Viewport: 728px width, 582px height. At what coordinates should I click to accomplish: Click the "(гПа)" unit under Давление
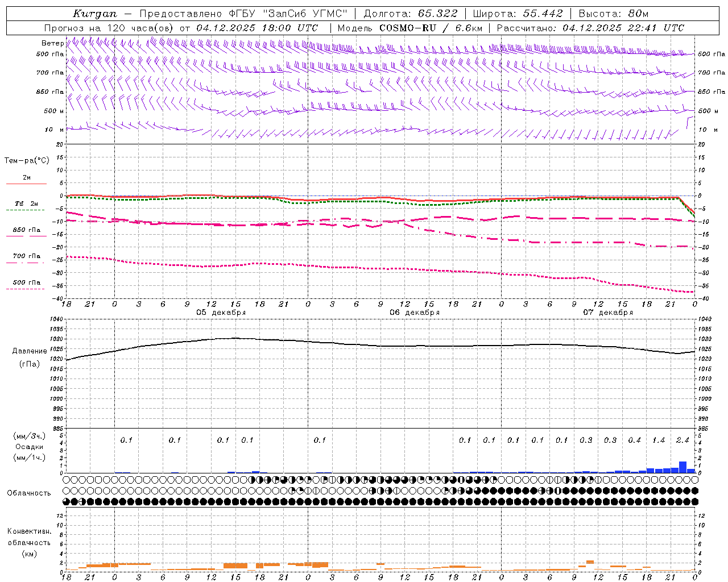pos(30,364)
